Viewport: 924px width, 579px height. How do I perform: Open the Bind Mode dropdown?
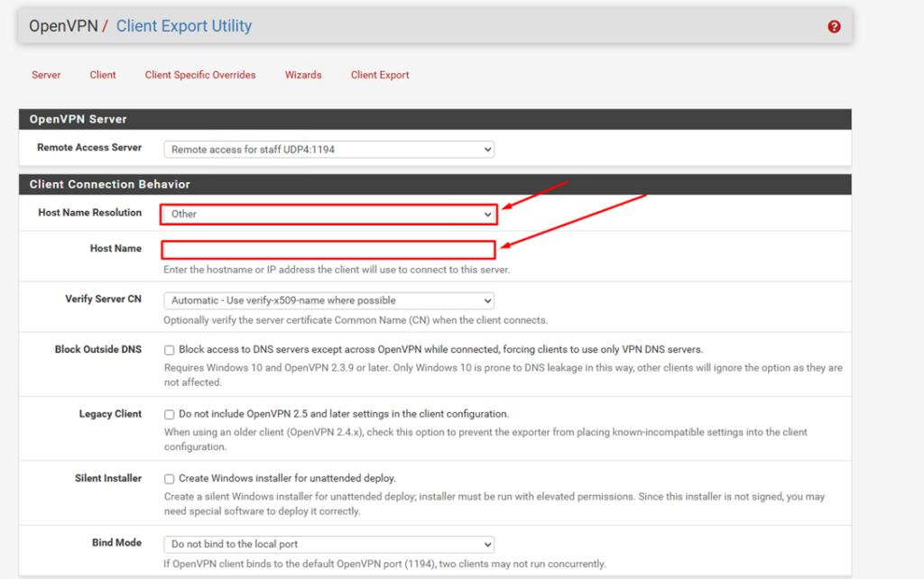pos(328,544)
